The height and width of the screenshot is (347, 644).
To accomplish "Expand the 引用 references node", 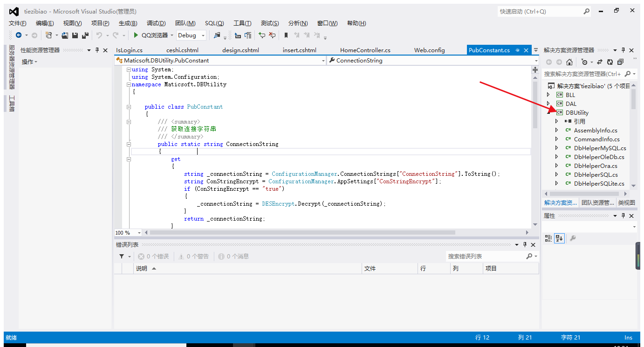I will 557,121.
